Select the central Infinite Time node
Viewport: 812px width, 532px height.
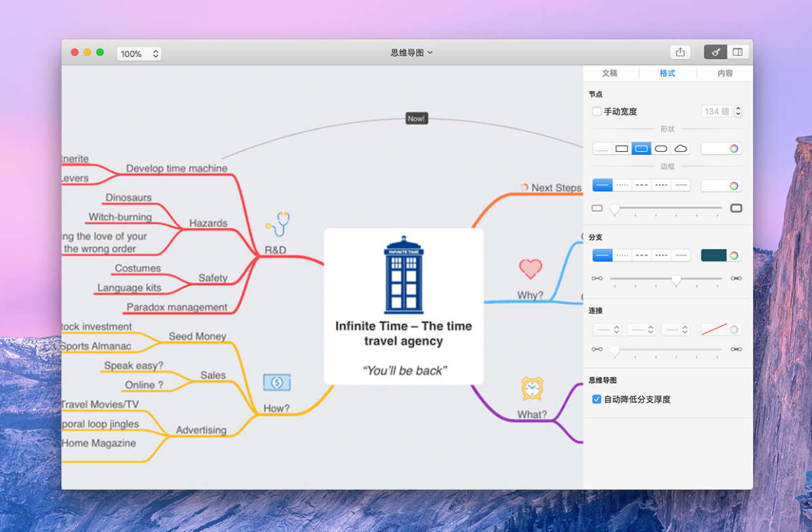[x=403, y=306]
